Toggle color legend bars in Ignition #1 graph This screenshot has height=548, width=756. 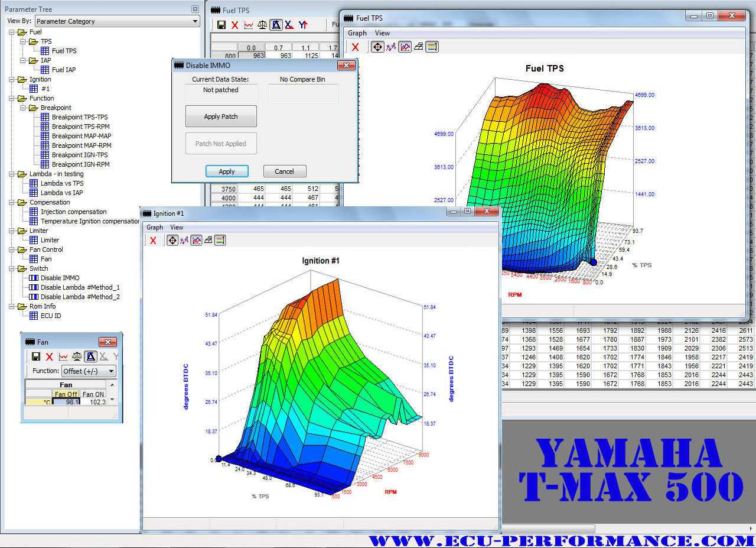[x=220, y=240]
